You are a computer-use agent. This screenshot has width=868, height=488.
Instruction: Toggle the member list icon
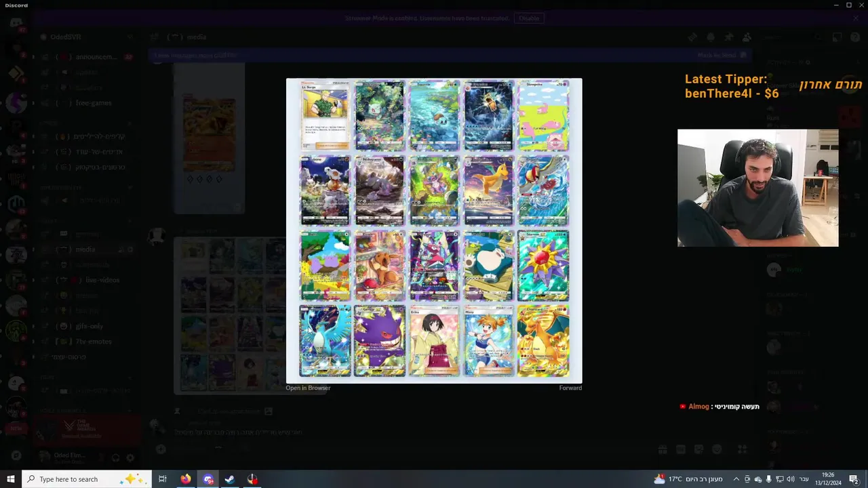click(747, 37)
